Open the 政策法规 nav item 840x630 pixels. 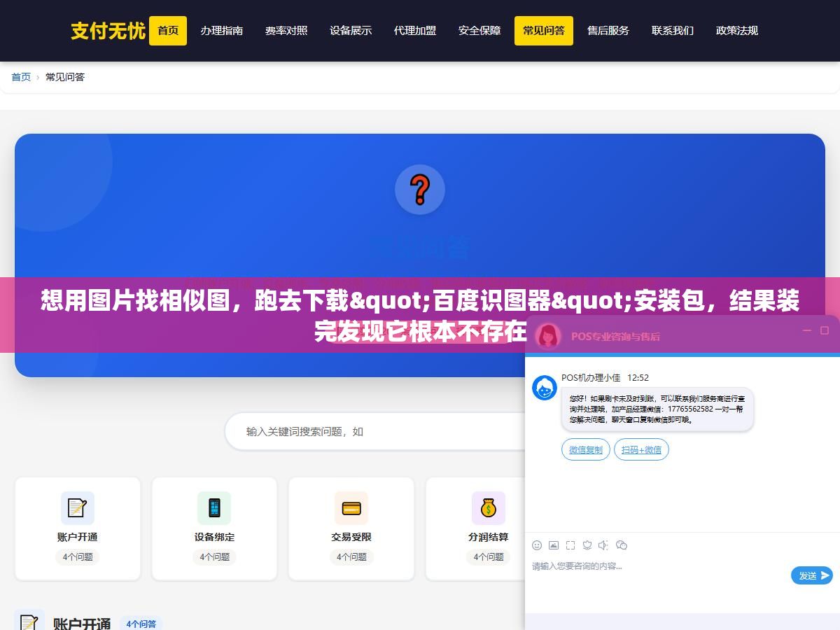click(x=737, y=31)
